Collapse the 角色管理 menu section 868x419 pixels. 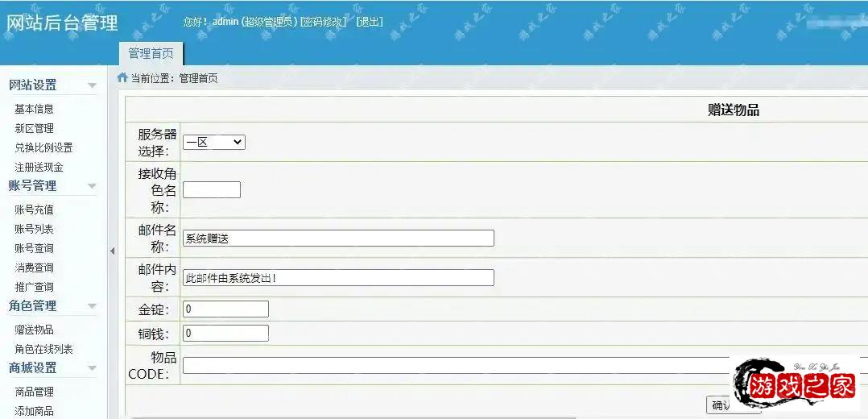[x=92, y=306]
